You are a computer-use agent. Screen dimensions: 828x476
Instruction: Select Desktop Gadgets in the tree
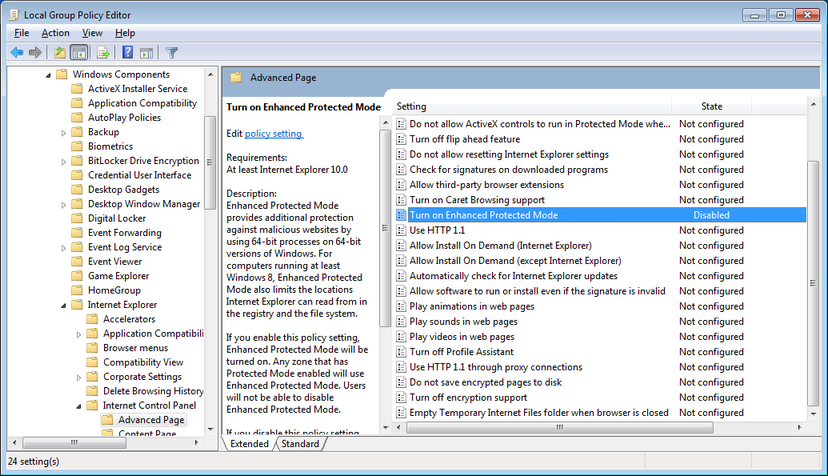pyautogui.click(x=124, y=189)
